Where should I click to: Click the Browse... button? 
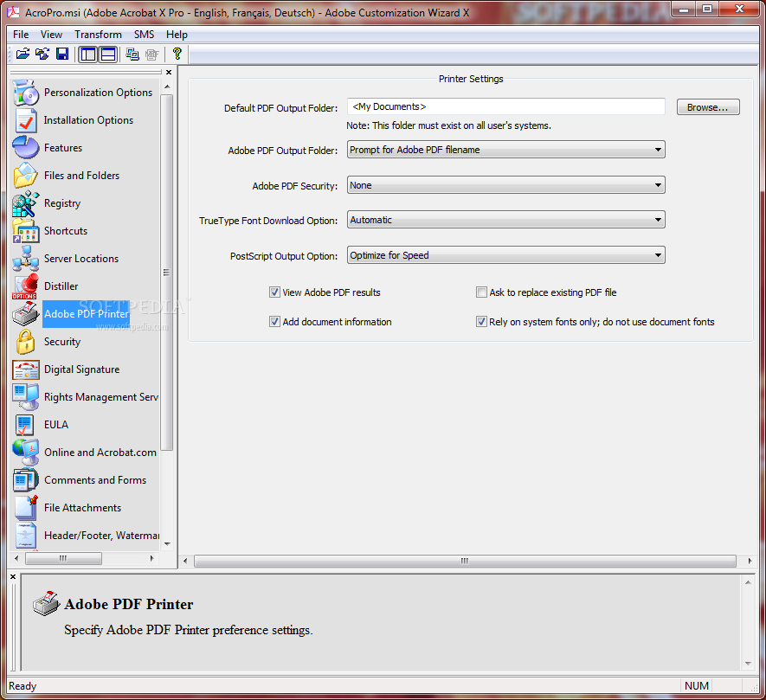pos(708,107)
